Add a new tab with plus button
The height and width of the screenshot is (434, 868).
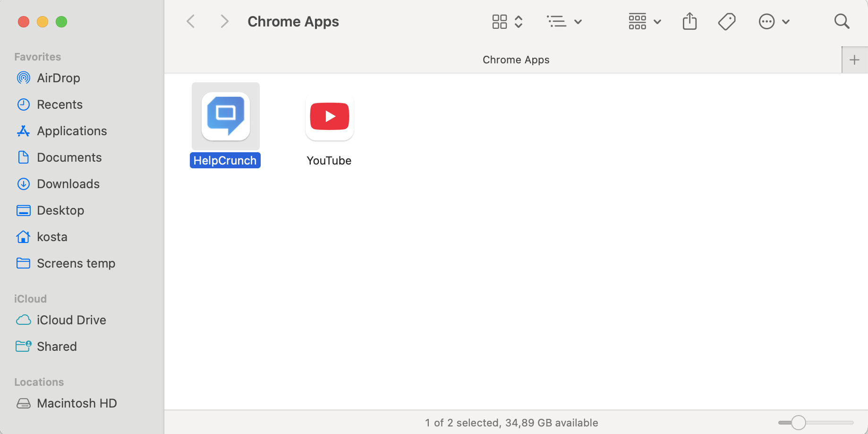[854, 60]
